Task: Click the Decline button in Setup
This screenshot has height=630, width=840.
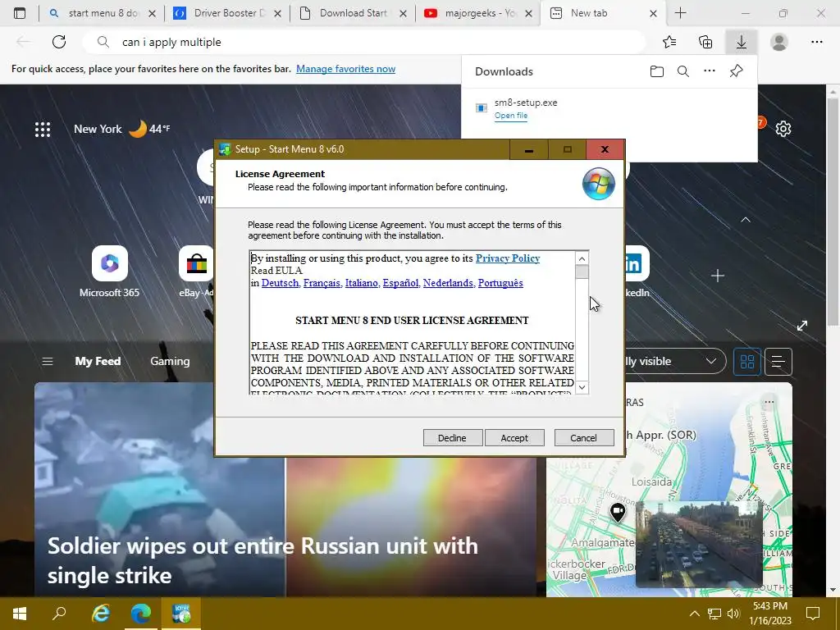Action: tap(452, 438)
